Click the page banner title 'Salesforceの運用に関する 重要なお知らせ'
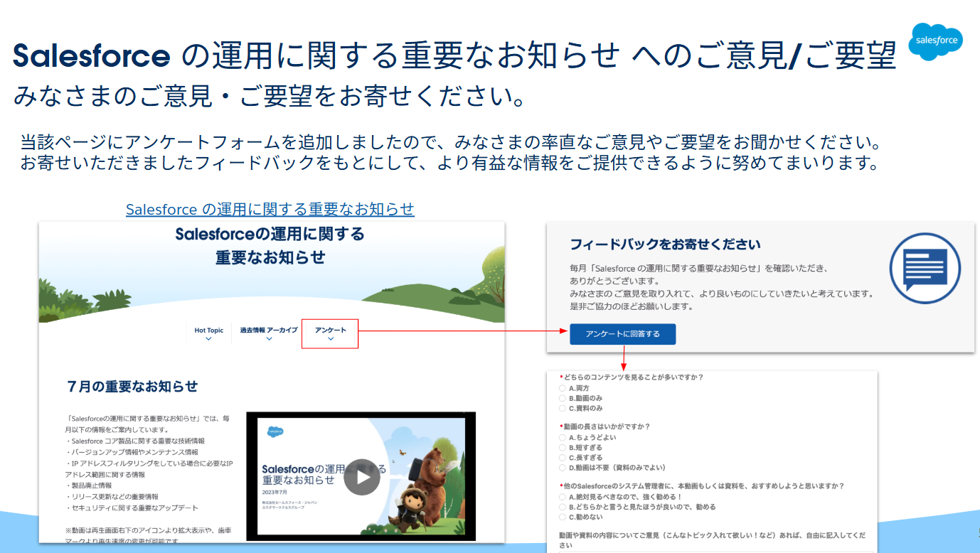The image size is (980, 553). 270,245
